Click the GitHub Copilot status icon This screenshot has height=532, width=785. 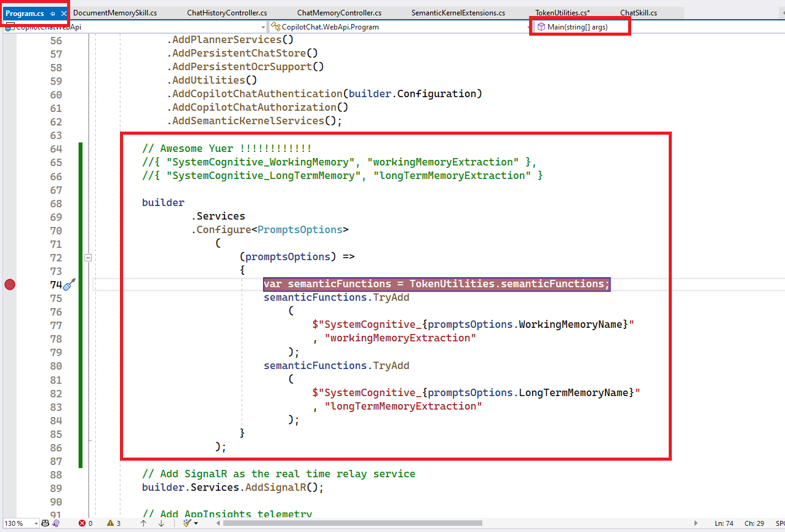pyautogui.click(x=45, y=523)
